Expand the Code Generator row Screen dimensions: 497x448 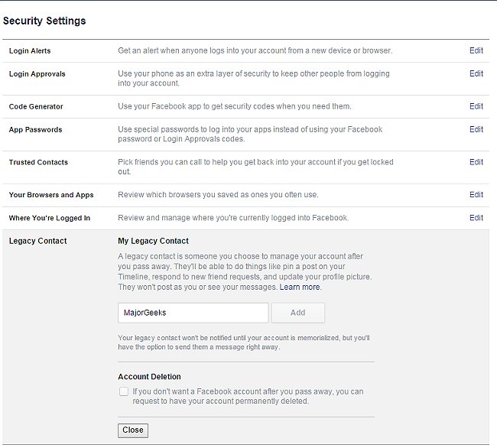pyautogui.click(x=36, y=106)
